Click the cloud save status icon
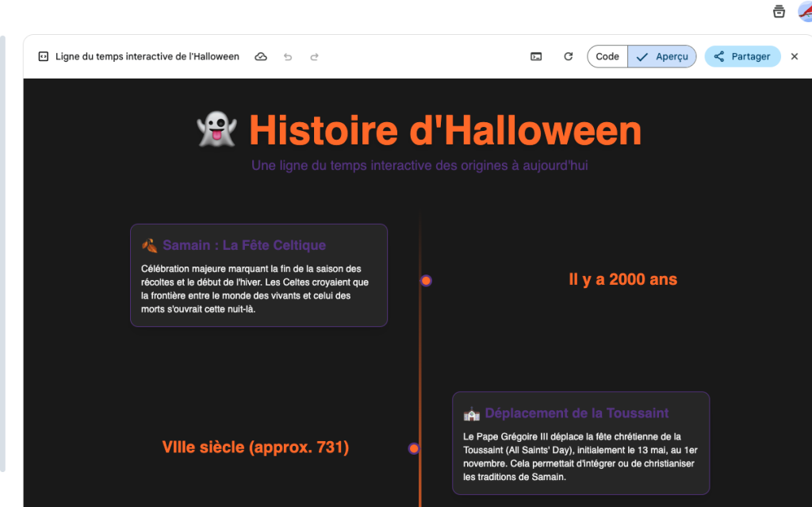 coord(261,57)
